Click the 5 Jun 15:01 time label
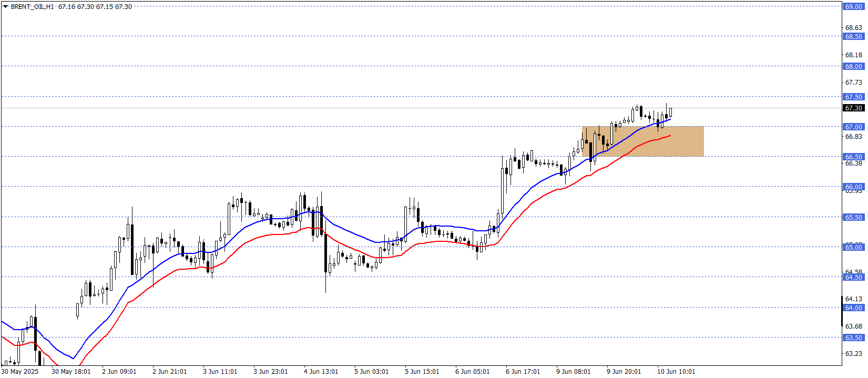Screen dimensions: 868x378 (422, 372)
